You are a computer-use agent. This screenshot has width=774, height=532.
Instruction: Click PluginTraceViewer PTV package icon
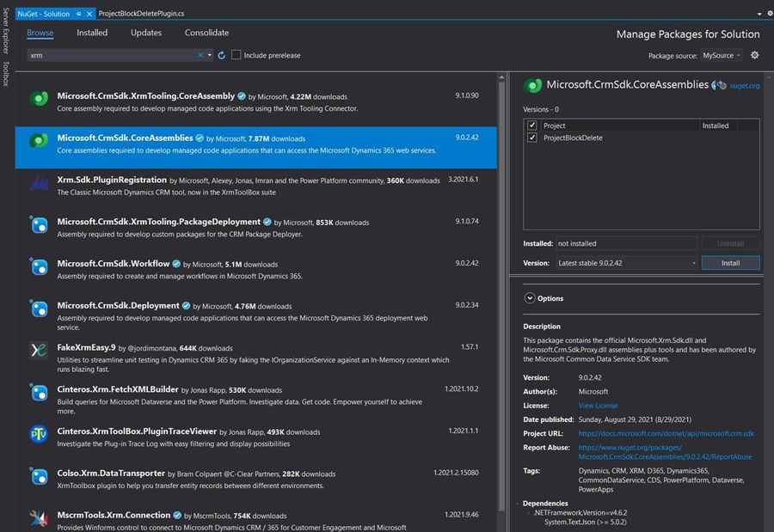click(39, 434)
